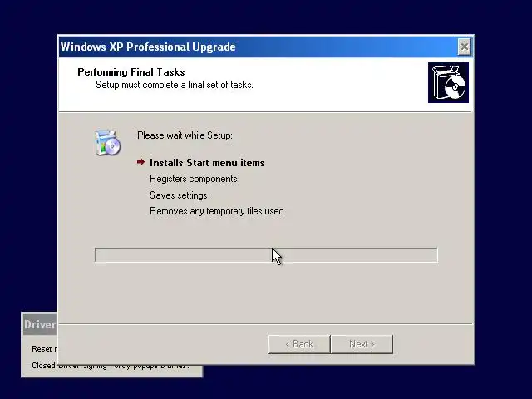Image resolution: width=532 pixels, height=399 pixels.
Task: Click the Back button
Action: pyautogui.click(x=299, y=344)
